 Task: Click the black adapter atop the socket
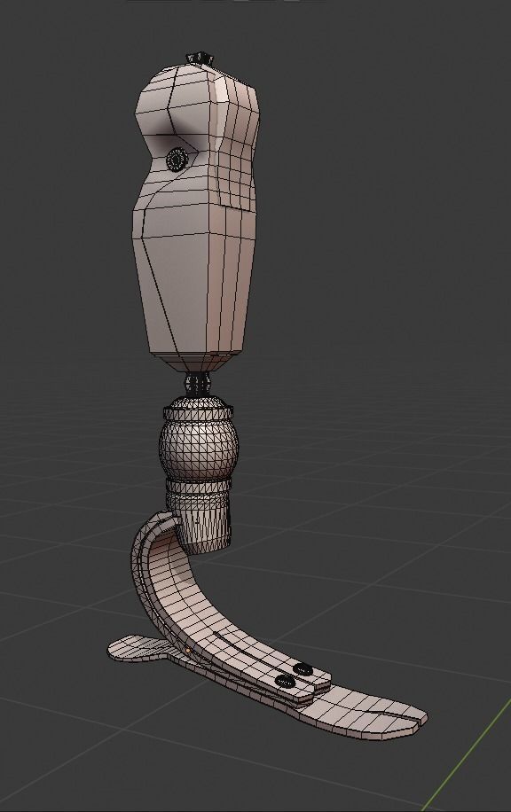coord(200,57)
